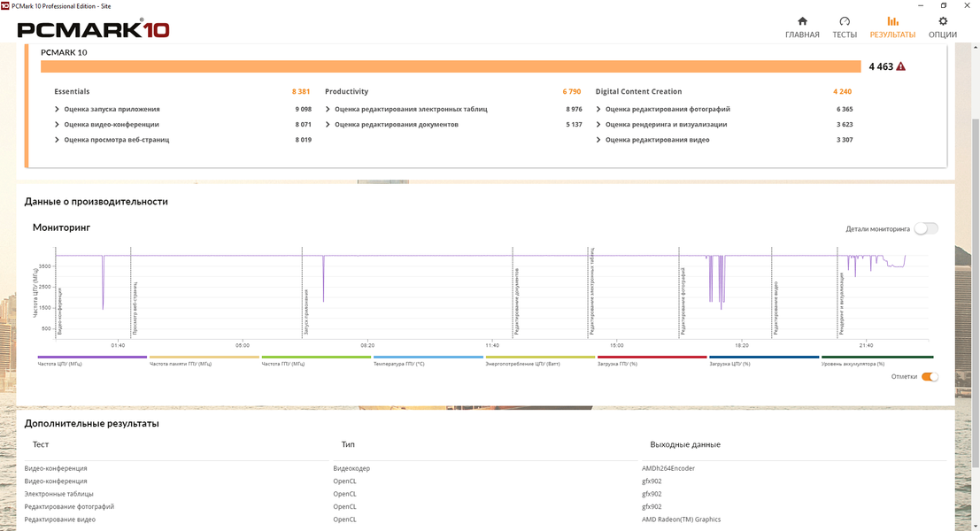The height and width of the screenshot is (531, 980).
Task: Restore down the PCMark 10 window
Action: (943, 5)
